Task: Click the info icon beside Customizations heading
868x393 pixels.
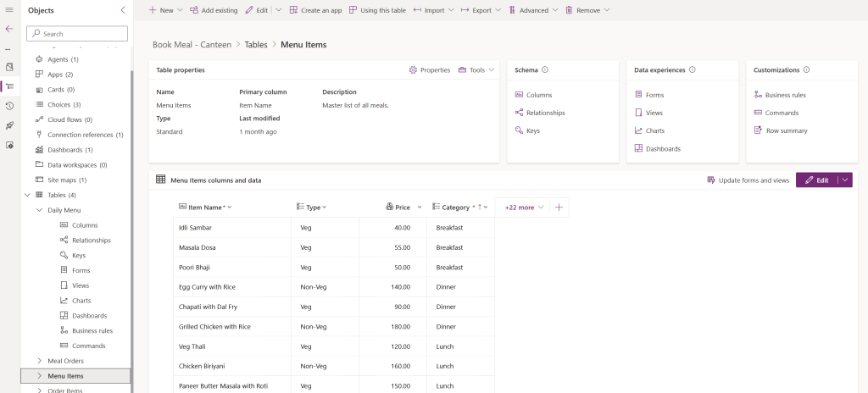Action: (x=806, y=70)
